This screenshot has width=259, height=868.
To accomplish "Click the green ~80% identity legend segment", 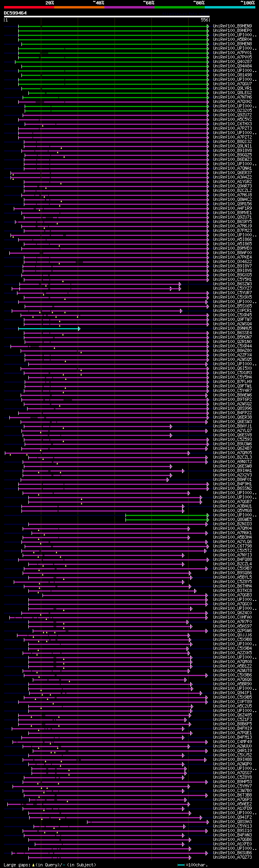I will point(180,7).
